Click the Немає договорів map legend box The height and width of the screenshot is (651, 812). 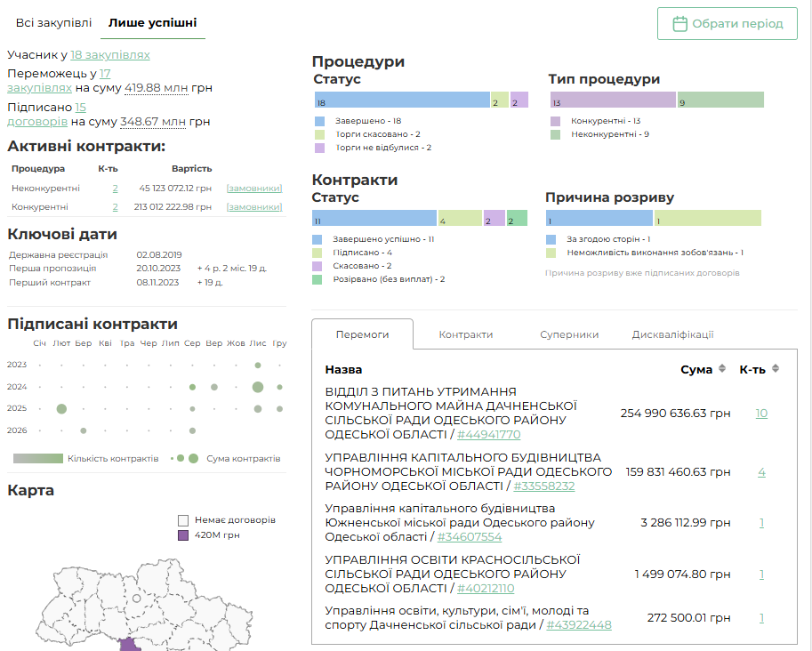click(x=183, y=520)
